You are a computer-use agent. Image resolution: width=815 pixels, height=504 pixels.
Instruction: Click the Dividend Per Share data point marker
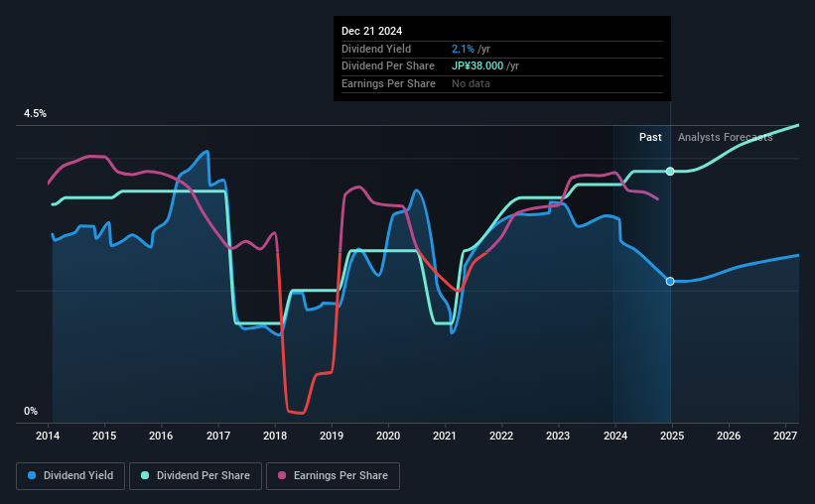(x=670, y=172)
